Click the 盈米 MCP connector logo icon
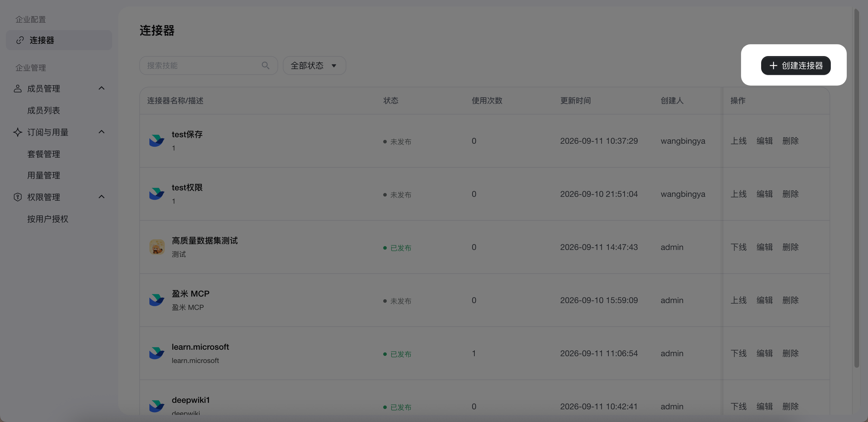The width and height of the screenshot is (868, 422). [157, 300]
